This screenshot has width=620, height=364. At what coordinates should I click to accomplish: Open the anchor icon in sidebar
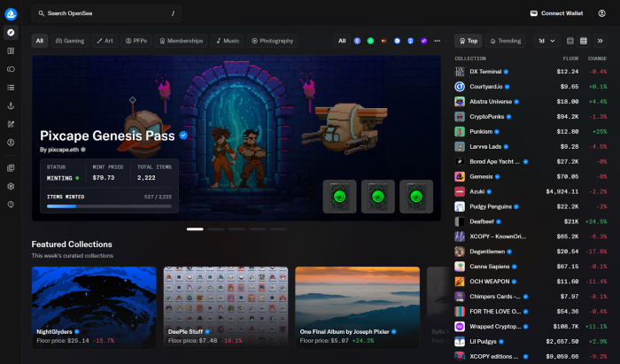pyautogui.click(x=11, y=105)
